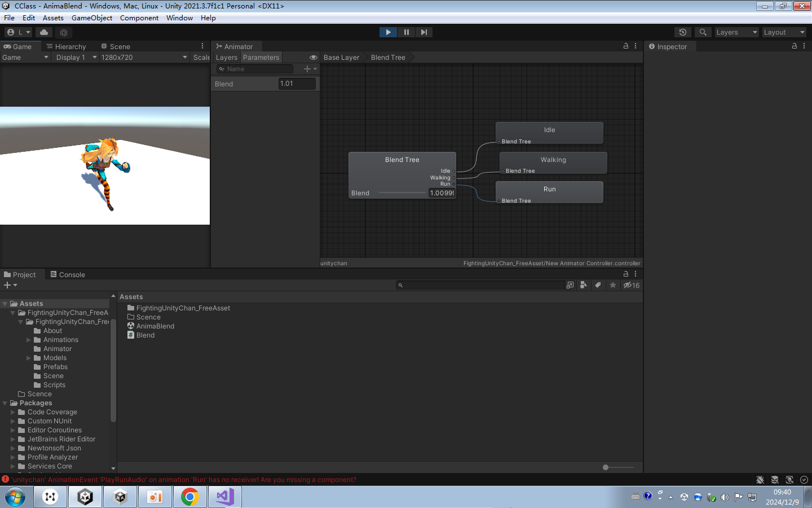This screenshot has height=508, width=812.
Task: Click the add parameter plus button
Action: (x=310, y=69)
